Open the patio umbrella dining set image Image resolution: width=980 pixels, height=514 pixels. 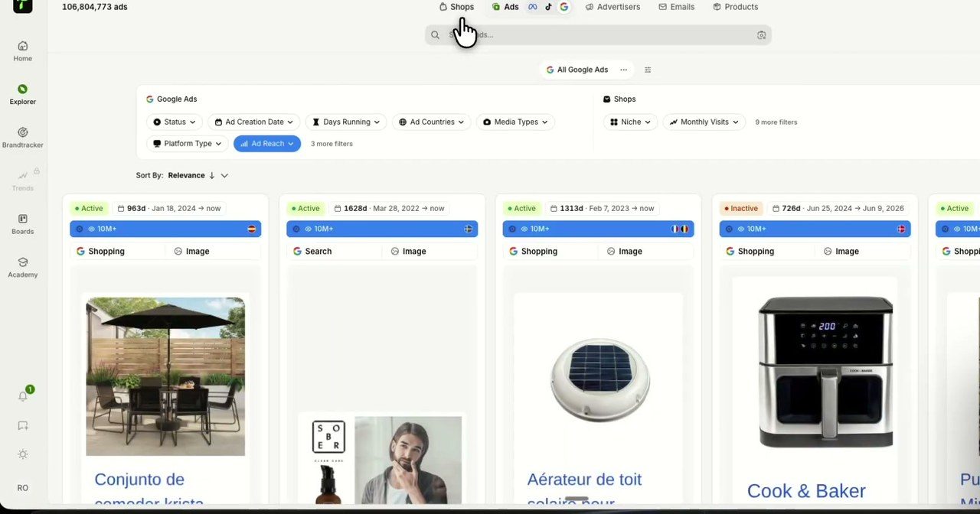(165, 376)
